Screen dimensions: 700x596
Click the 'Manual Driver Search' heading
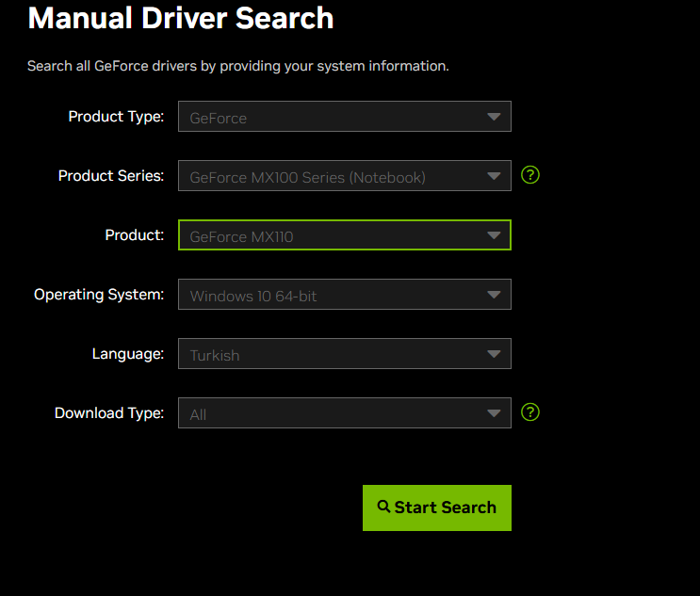point(181,18)
